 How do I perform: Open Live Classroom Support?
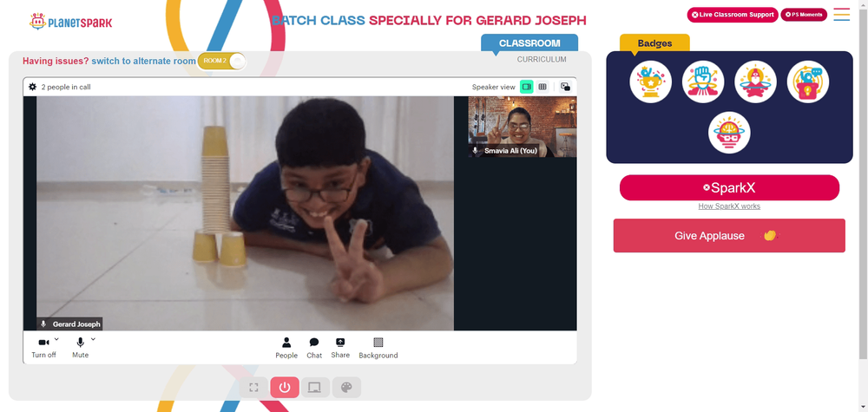click(733, 15)
